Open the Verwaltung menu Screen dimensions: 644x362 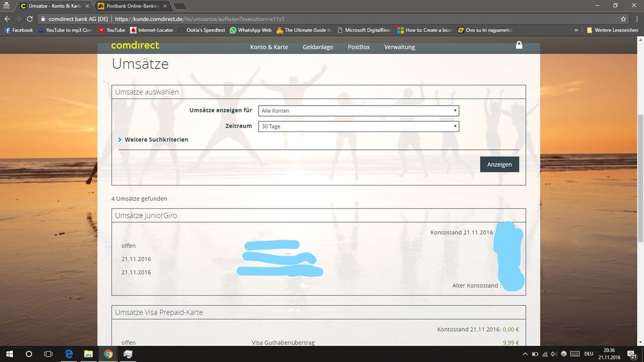(x=400, y=47)
